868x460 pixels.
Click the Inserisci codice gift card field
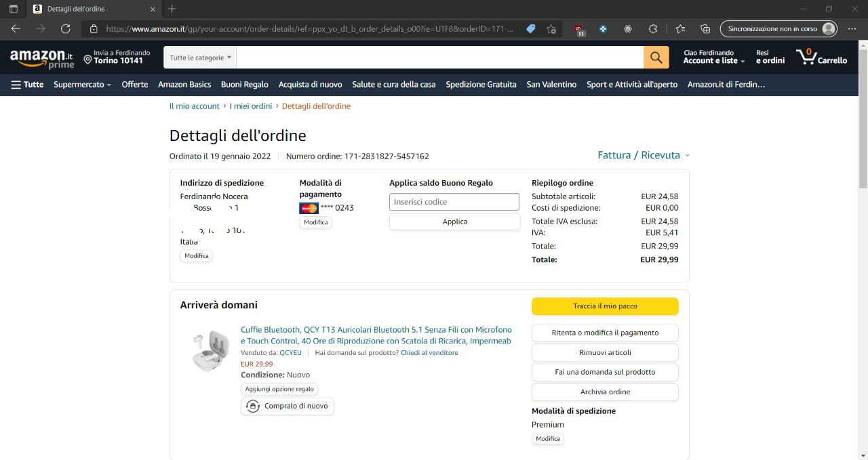[x=454, y=202]
